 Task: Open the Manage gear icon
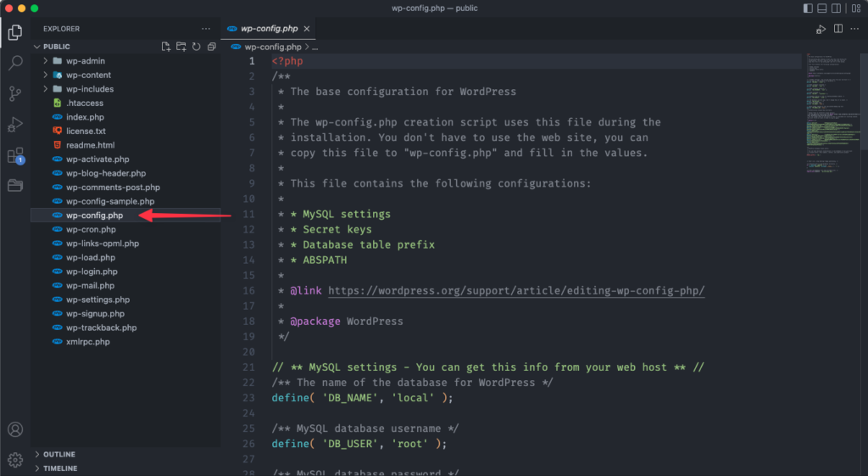(15, 459)
